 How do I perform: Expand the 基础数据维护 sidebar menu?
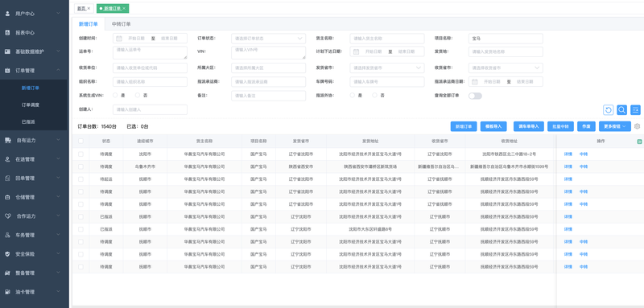click(x=58, y=51)
